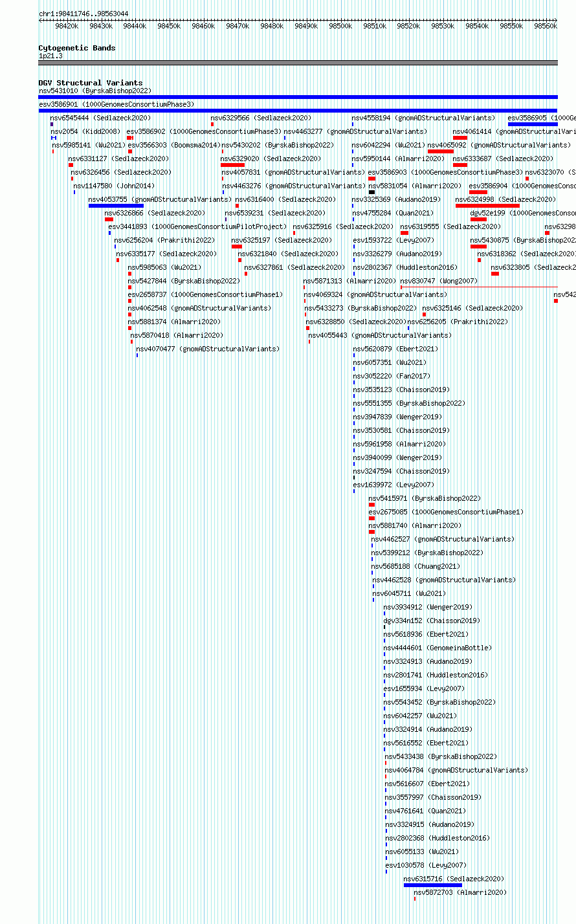Open nsv4755284 (Quan2021) variant
This screenshot has height=924, width=576.
393,214
